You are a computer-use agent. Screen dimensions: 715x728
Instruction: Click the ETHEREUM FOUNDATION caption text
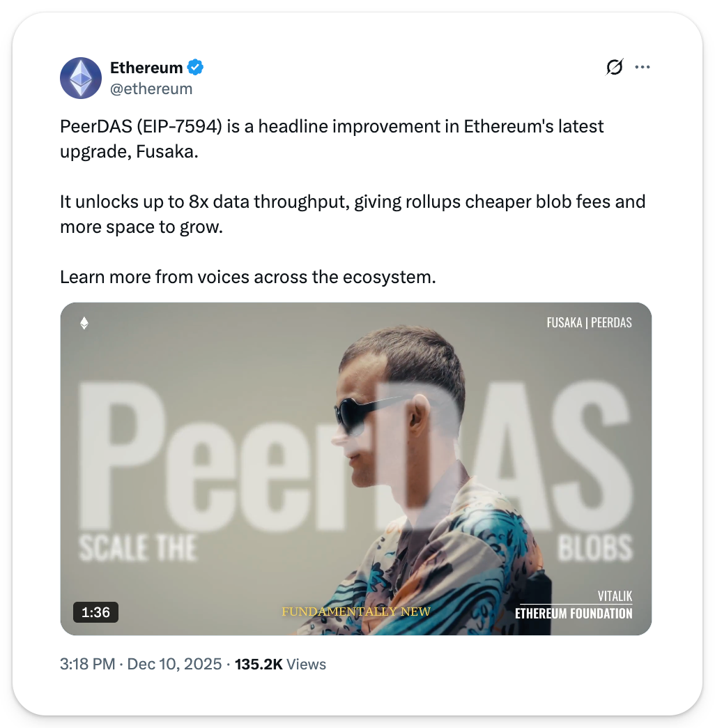coord(574,614)
